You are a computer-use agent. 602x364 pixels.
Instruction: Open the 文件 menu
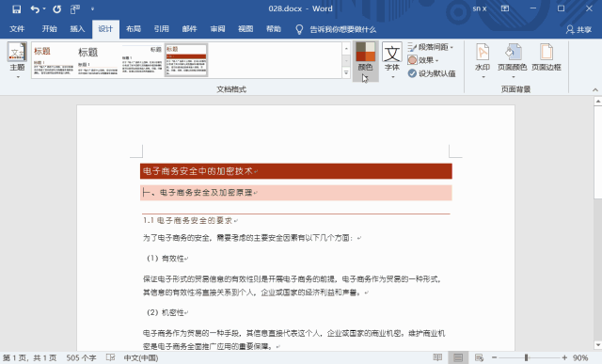17,29
